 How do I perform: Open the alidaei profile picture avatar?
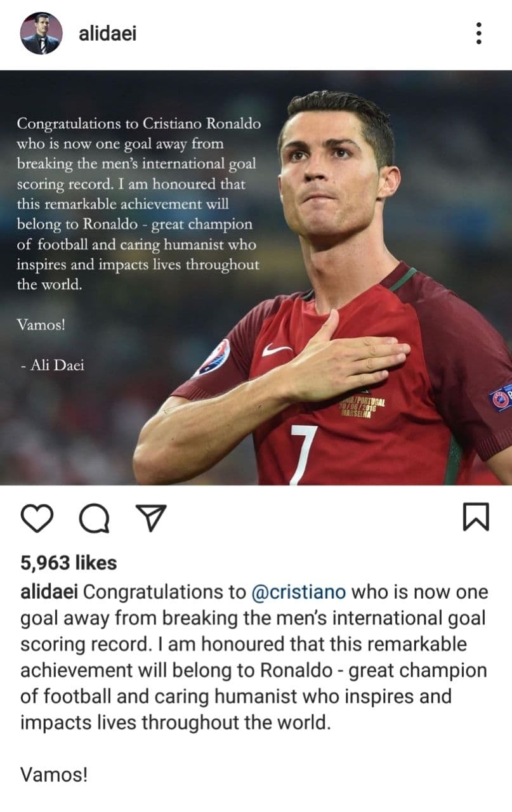(x=41, y=34)
